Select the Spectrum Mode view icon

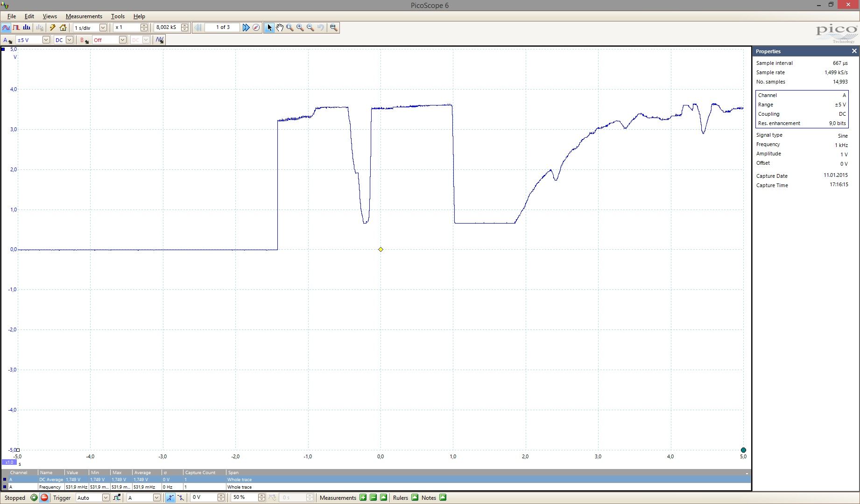(27, 28)
